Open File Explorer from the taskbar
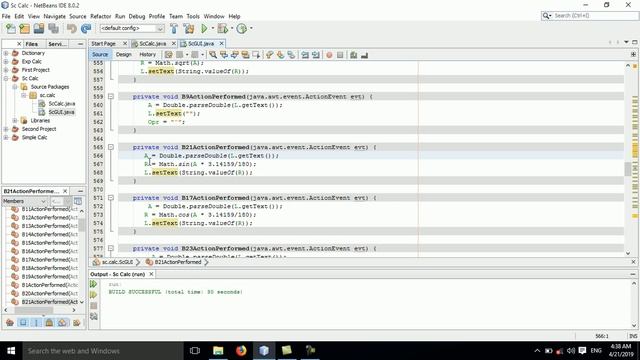 pyautogui.click(x=218, y=351)
